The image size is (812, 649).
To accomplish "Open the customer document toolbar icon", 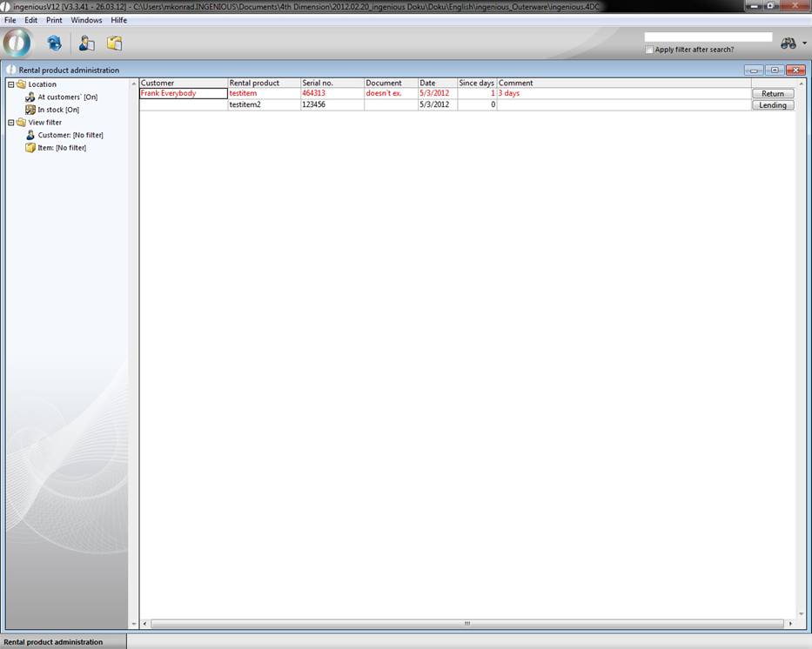I will coord(86,43).
